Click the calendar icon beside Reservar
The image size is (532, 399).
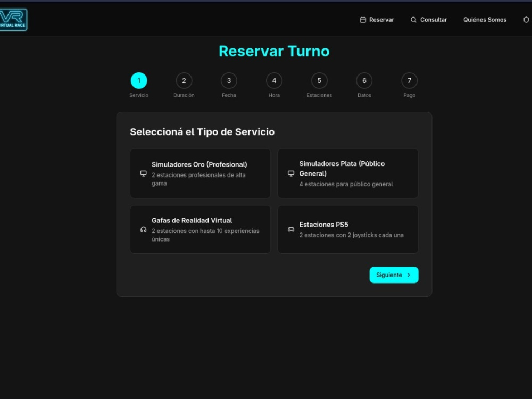363,20
